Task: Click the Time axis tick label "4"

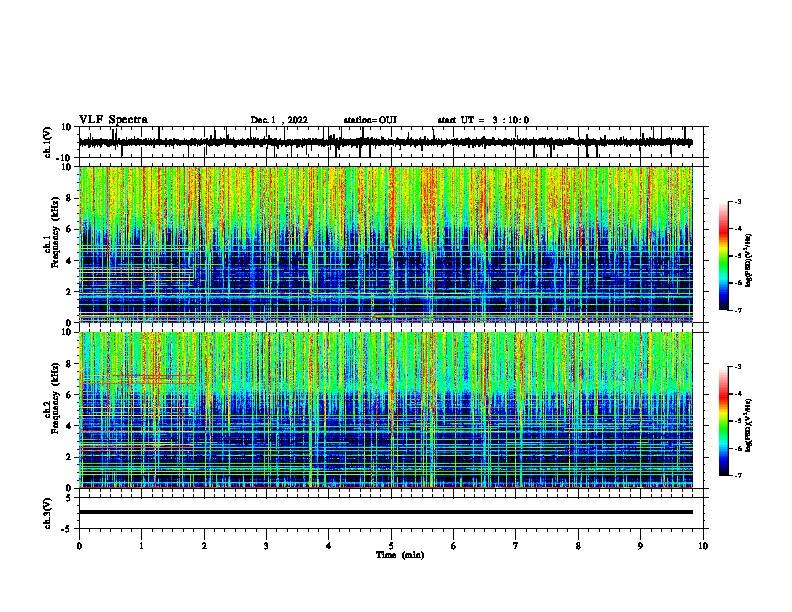Action: (328, 546)
